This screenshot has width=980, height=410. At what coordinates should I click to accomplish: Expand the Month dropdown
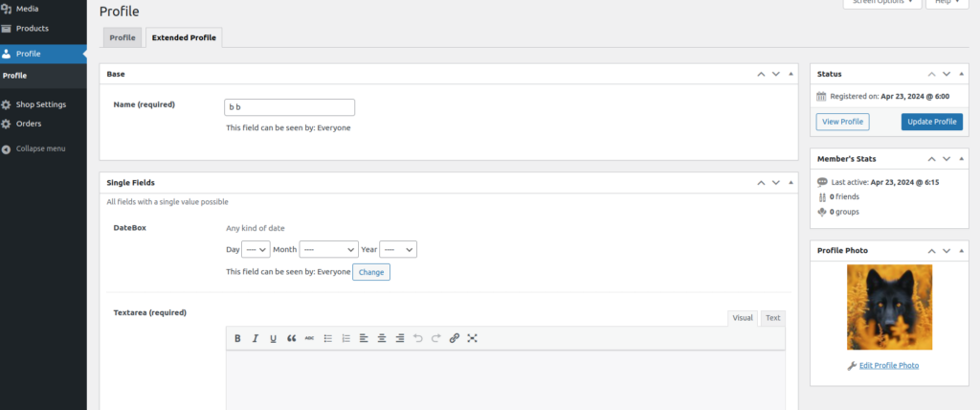[x=328, y=249]
